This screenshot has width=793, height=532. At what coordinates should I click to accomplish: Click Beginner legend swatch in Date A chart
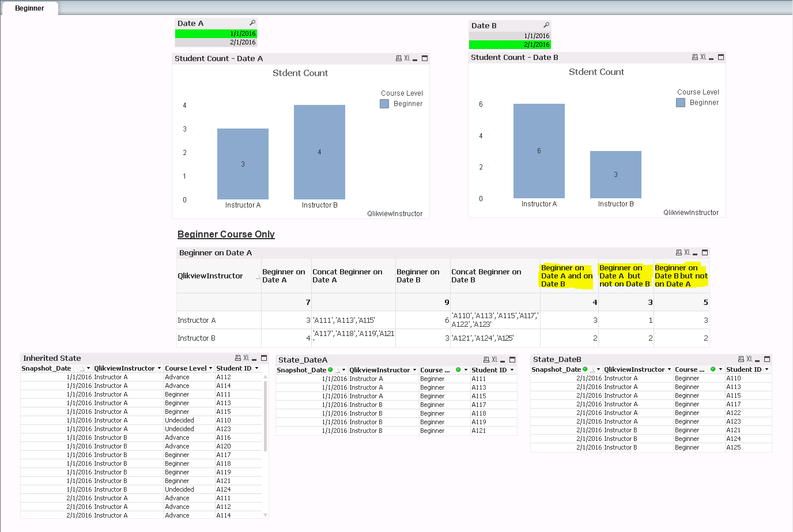point(384,104)
